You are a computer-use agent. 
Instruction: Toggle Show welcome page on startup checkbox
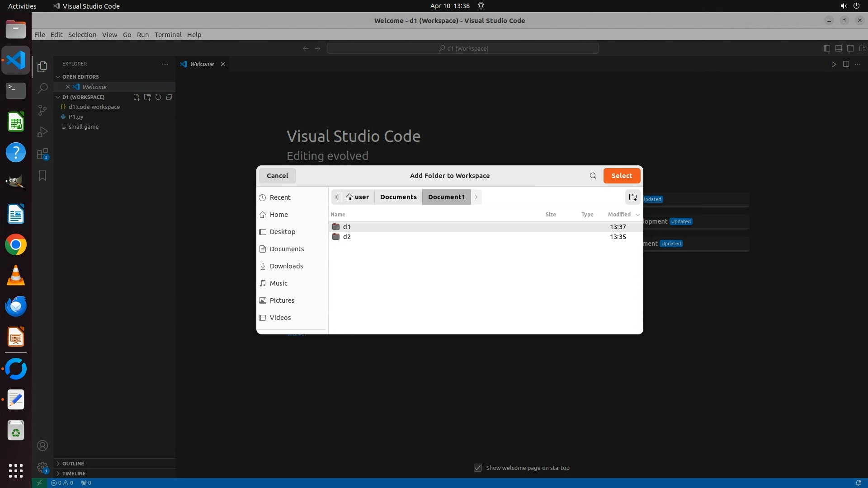coord(477,468)
